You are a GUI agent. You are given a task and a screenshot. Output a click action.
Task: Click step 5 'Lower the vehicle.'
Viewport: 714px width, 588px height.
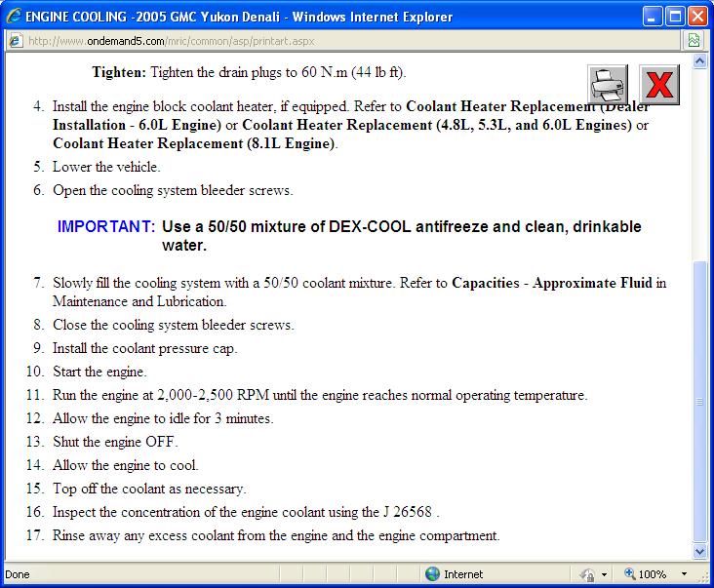click(x=106, y=167)
